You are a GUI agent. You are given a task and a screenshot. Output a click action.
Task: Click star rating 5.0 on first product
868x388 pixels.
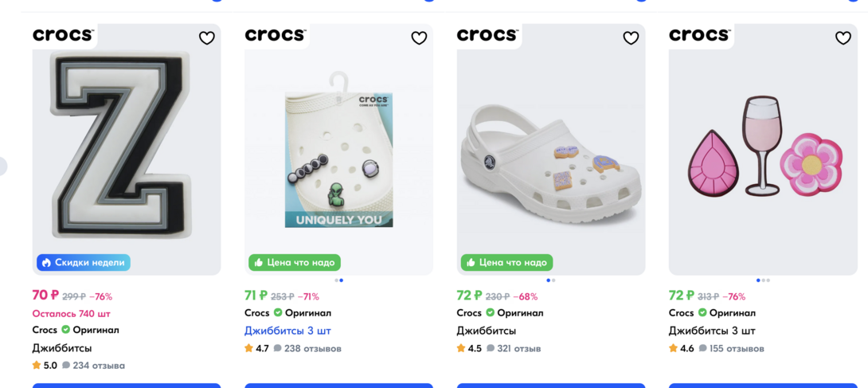click(x=45, y=366)
